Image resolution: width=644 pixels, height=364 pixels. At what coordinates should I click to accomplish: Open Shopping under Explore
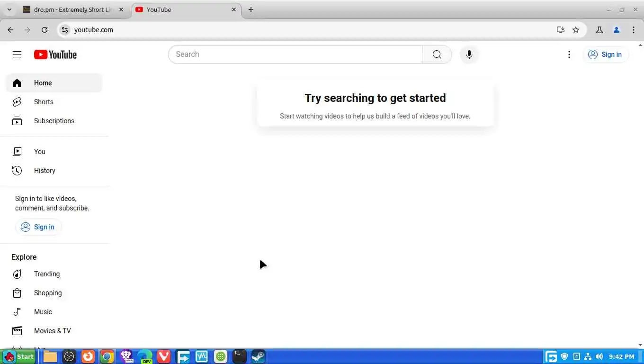point(54,293)
